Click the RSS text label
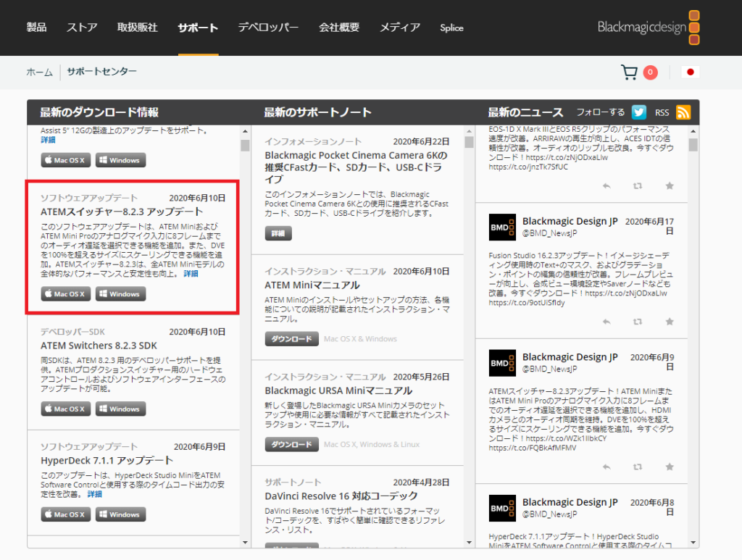 pyautogui.click(x=662, y=112)
